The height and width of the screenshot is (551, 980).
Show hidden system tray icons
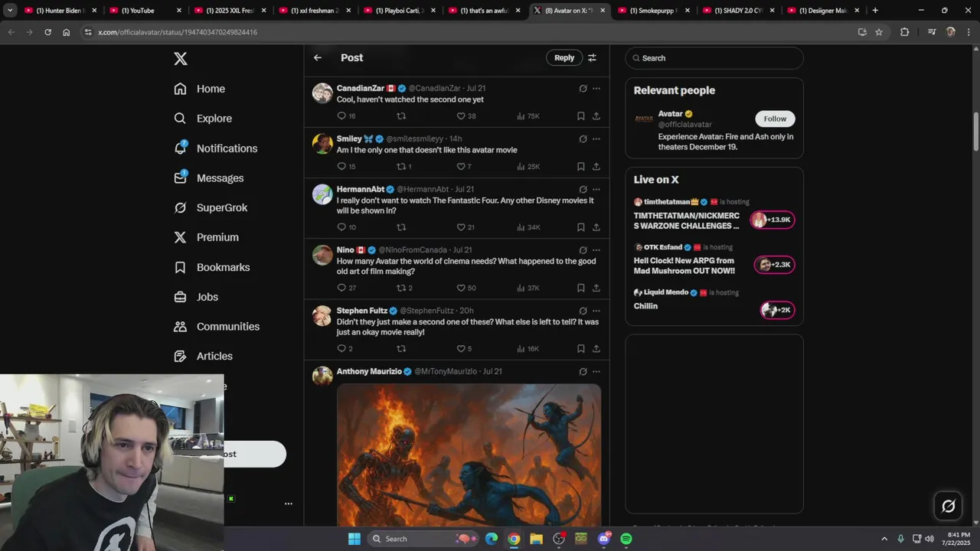point(884,539)
